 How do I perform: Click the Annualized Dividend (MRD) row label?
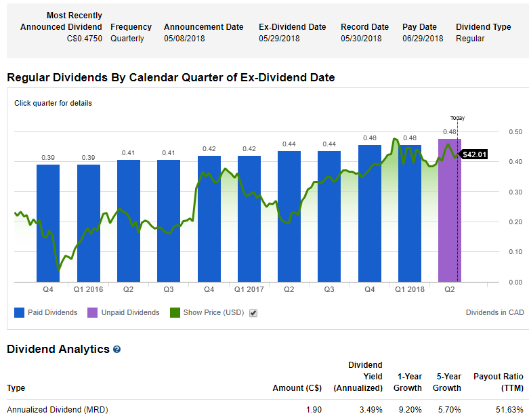point(58,410)
